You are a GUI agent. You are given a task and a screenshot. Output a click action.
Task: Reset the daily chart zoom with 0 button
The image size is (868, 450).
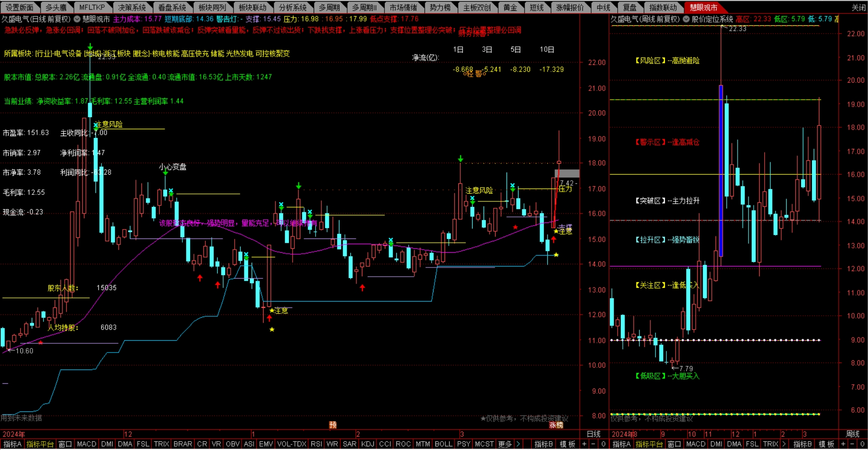[x=603, y=444]
